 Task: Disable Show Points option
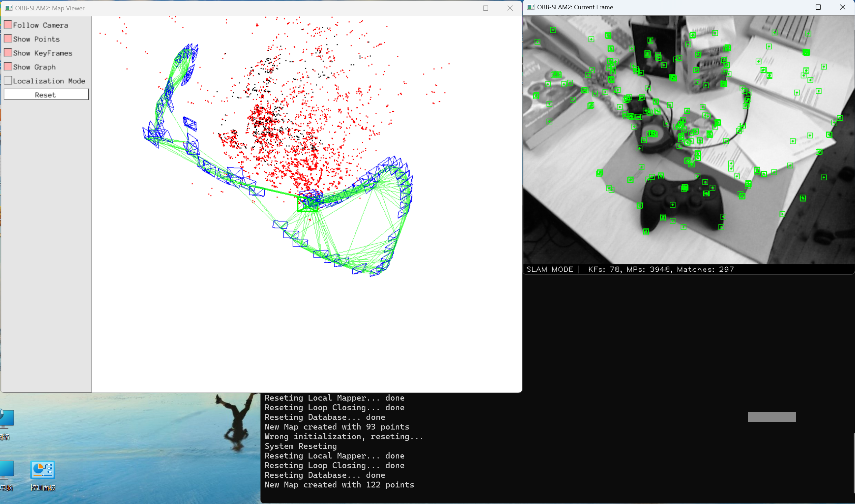pos(8,39)
